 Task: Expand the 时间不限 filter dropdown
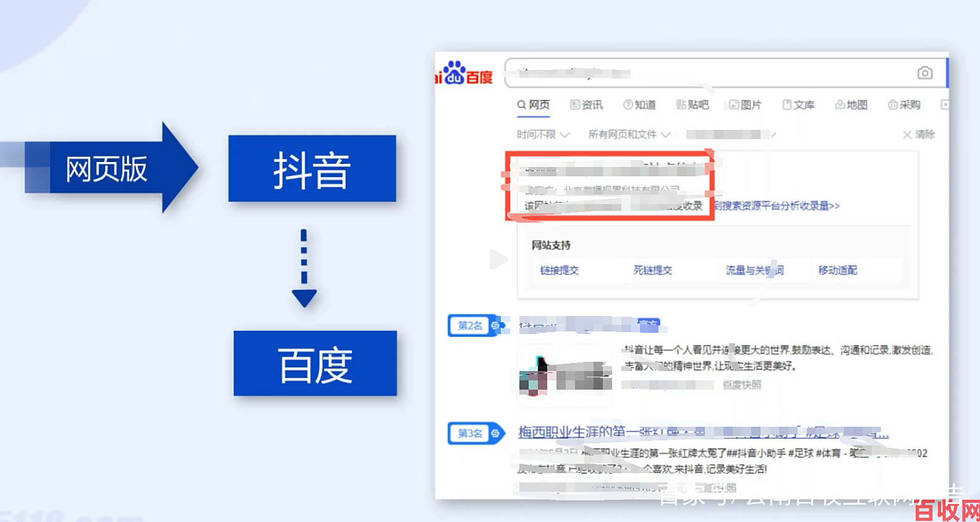point(543,134)
